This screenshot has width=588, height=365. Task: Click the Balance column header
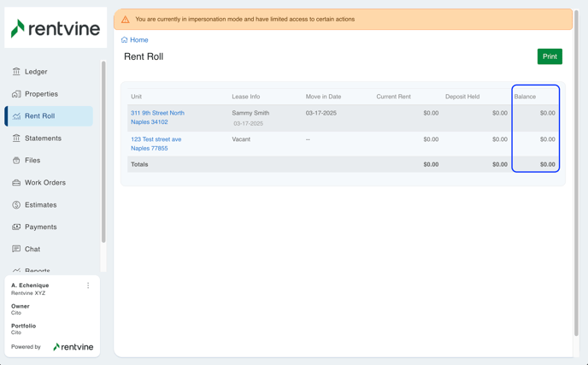[x=525, y=97]
